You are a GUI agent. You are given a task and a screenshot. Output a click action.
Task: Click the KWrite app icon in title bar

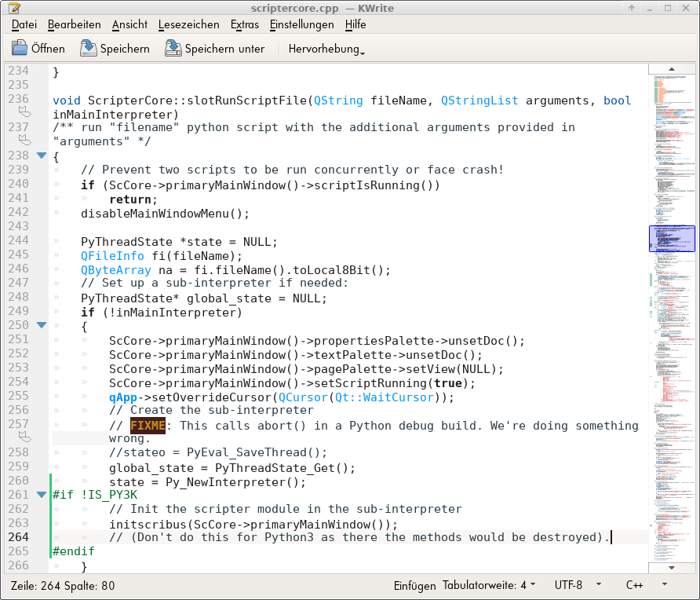13,8
